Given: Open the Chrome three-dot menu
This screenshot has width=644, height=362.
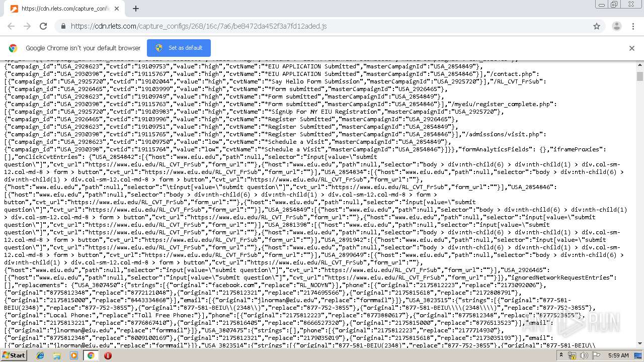Looking at the screenshot, I should [633, 26].
